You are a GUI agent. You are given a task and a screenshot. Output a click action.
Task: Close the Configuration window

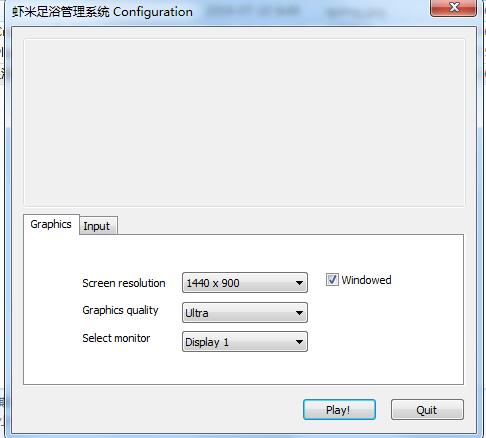[453, 7]
